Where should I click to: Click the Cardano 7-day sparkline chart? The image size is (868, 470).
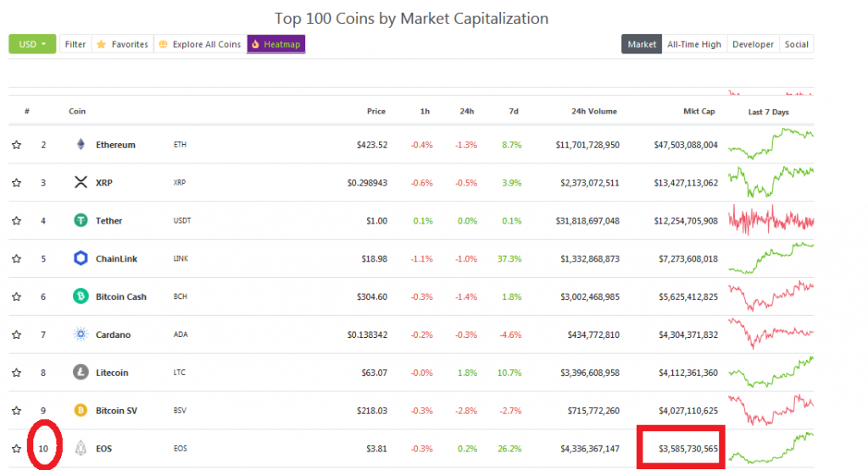771,334
